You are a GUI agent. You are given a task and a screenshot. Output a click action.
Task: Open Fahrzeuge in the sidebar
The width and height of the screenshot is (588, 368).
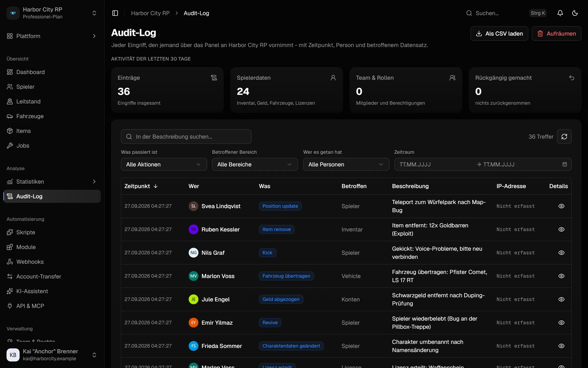pyautogui.click(x=52, y=116)
